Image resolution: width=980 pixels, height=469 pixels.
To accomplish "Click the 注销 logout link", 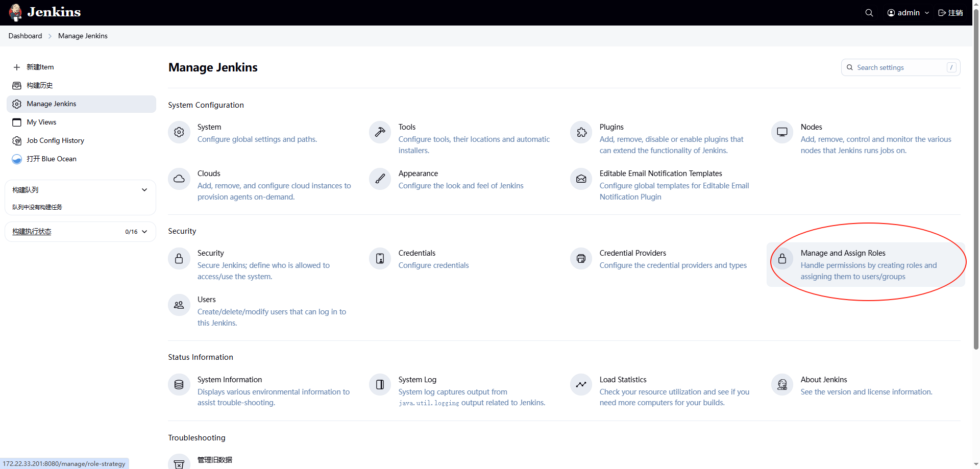I will point(950,13).
